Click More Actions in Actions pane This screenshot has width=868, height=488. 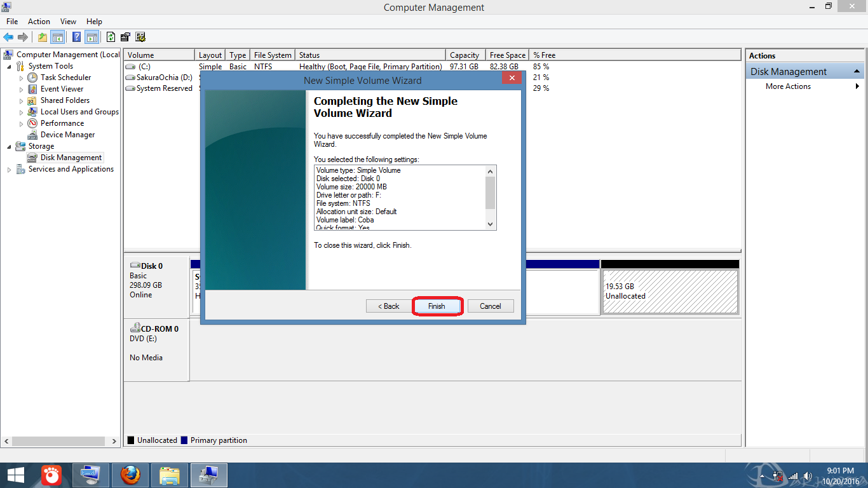point(788,86)
